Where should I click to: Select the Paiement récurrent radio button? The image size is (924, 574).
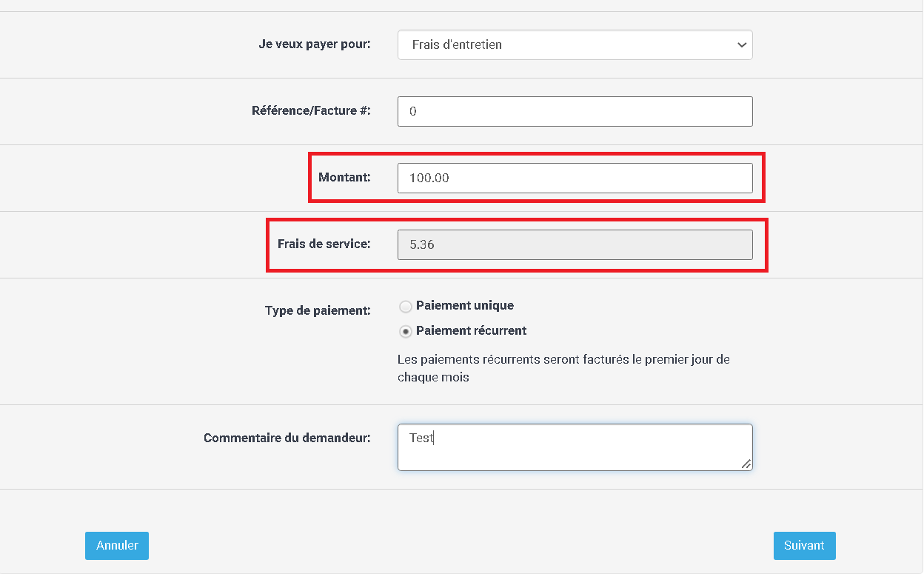click(x=406, y=331)
